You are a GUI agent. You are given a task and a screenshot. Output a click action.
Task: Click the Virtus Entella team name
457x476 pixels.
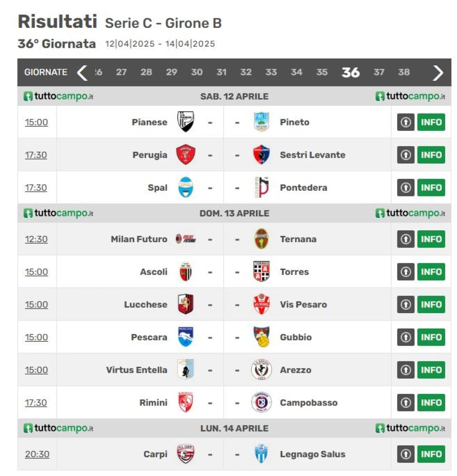click(136, 370)
